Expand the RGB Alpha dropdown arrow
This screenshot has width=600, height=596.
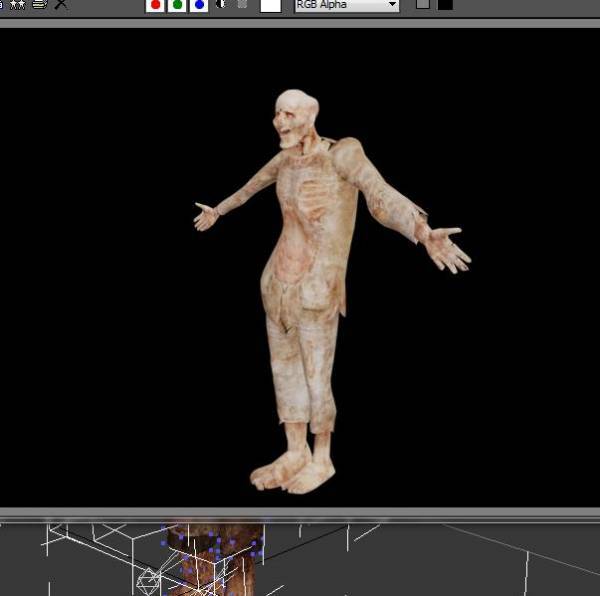[x=392, y=5]
